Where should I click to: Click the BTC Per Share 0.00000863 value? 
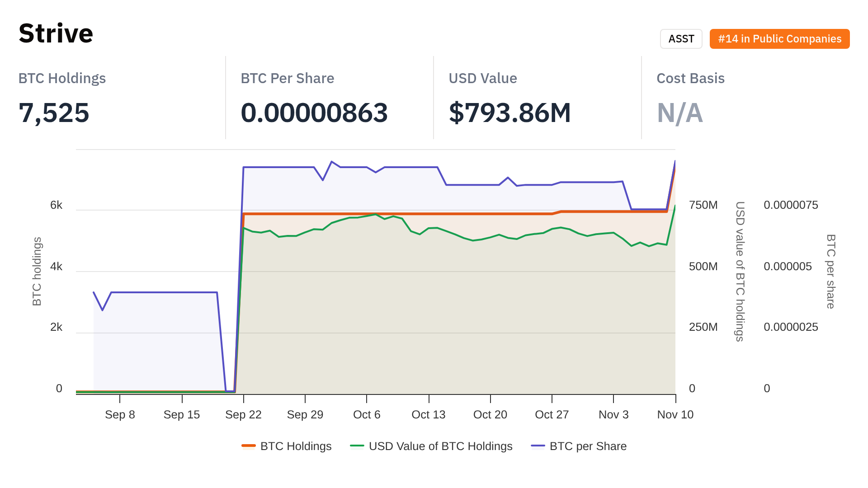tap(314, 113)
